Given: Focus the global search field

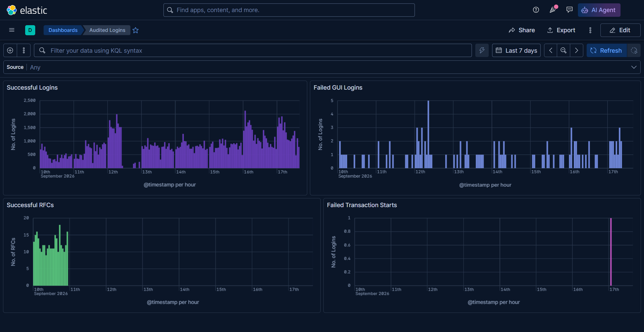Looking at the screenshot, I should coord(289,10).
